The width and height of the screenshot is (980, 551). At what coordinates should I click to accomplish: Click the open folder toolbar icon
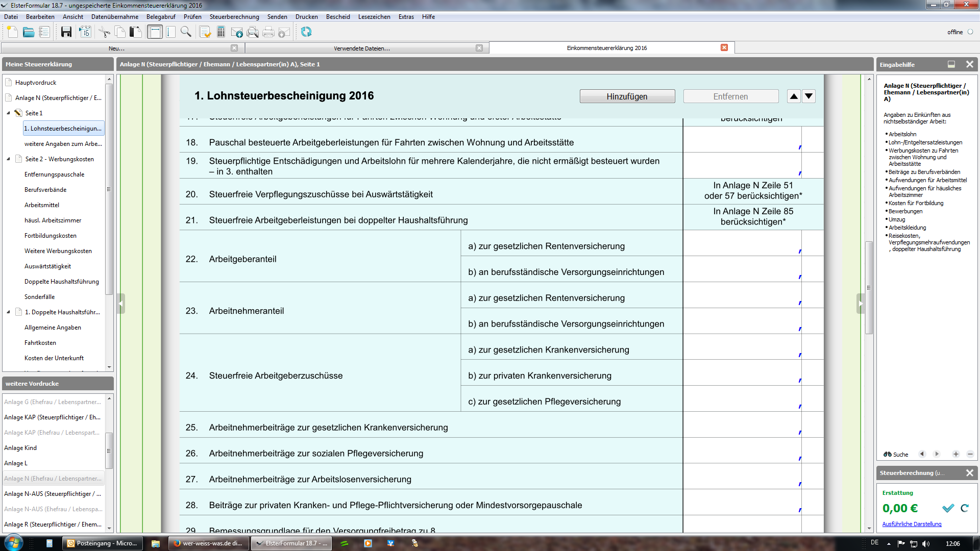coord(29,32)
